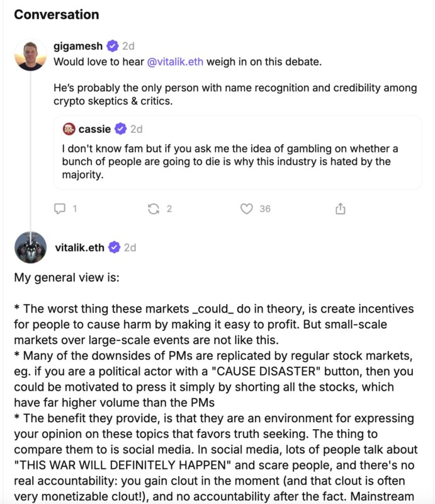
Task: Click the 2d timestamp on vitalik.eth's reply
Action: [x=130, y=247]
